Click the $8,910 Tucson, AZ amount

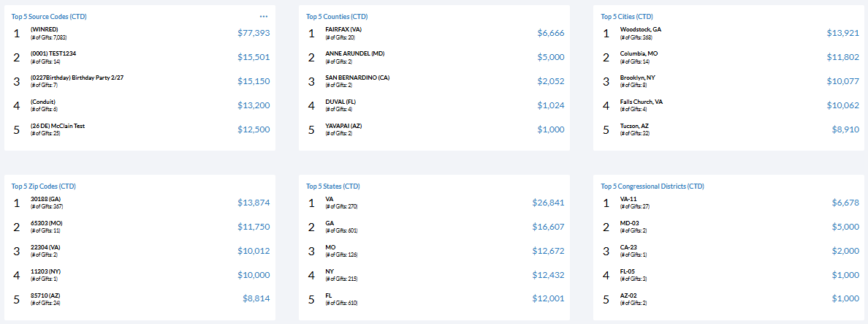(845, 129)
